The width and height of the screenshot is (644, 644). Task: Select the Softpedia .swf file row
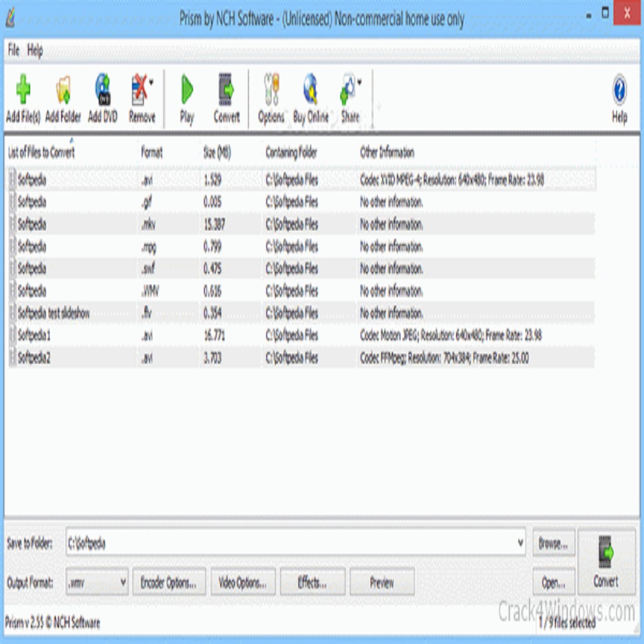pyautogui.click(x=301, y=269)
